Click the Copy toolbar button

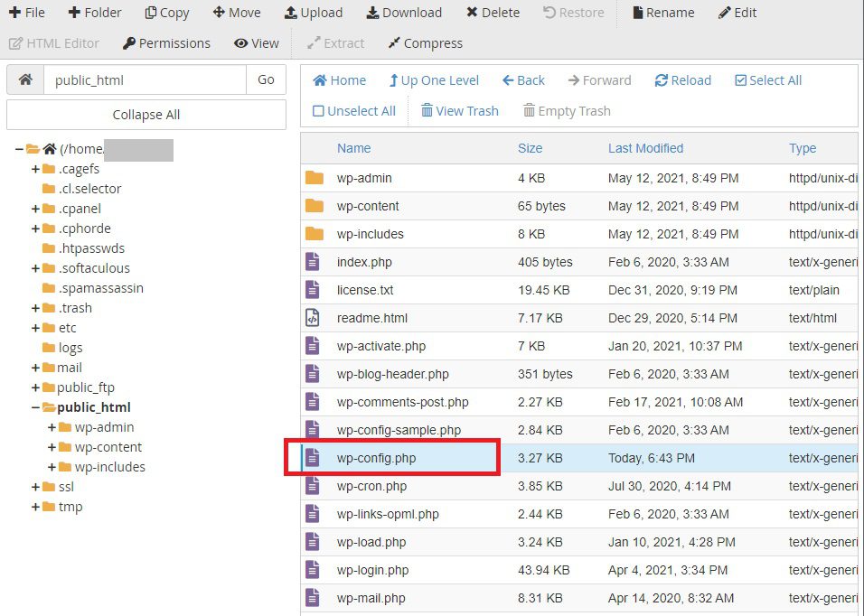167,13
